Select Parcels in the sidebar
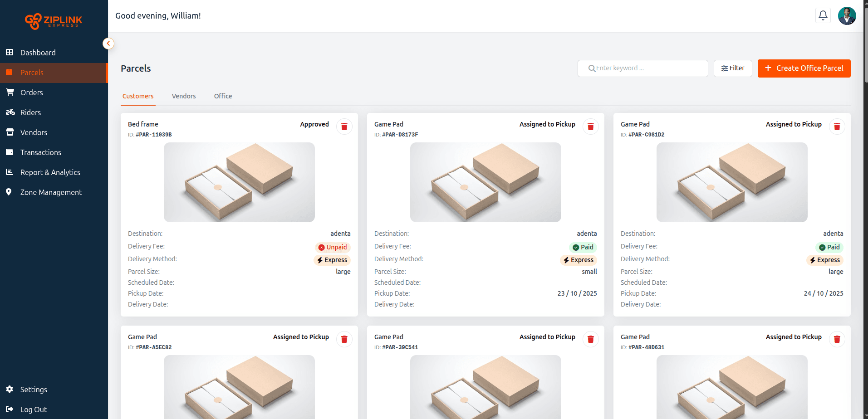 point(54,73)
